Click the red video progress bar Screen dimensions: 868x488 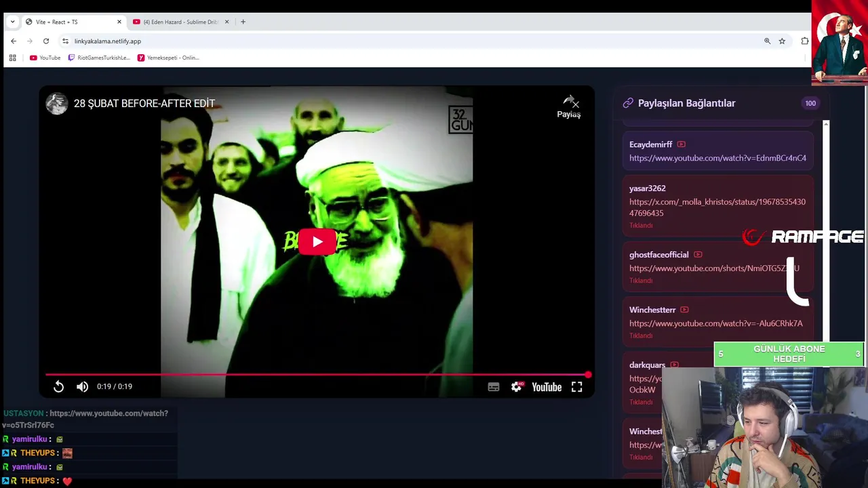click(x=317, y=374)
